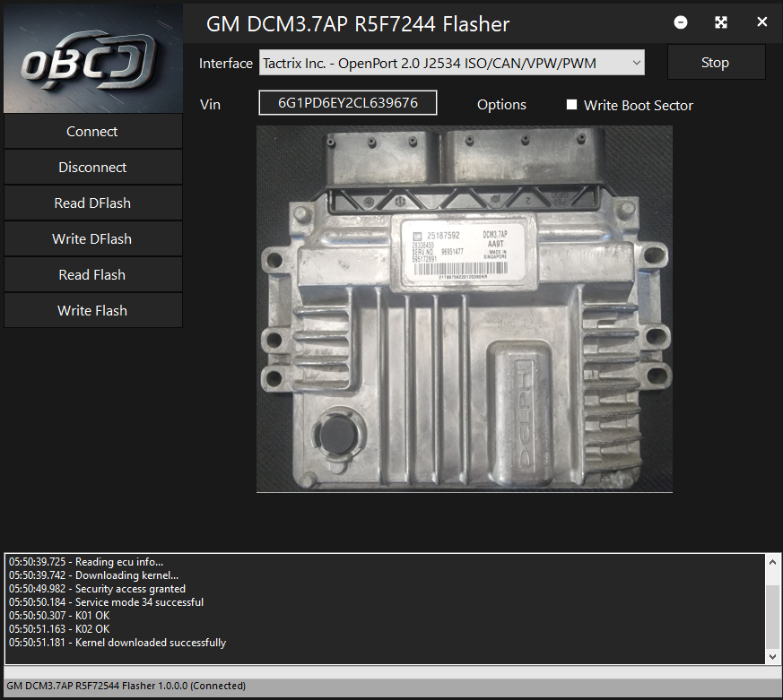Close the GM DCM3.7AP Flasher window
The height and width of the screenshot is (700, 783).
tap(761, 22)
